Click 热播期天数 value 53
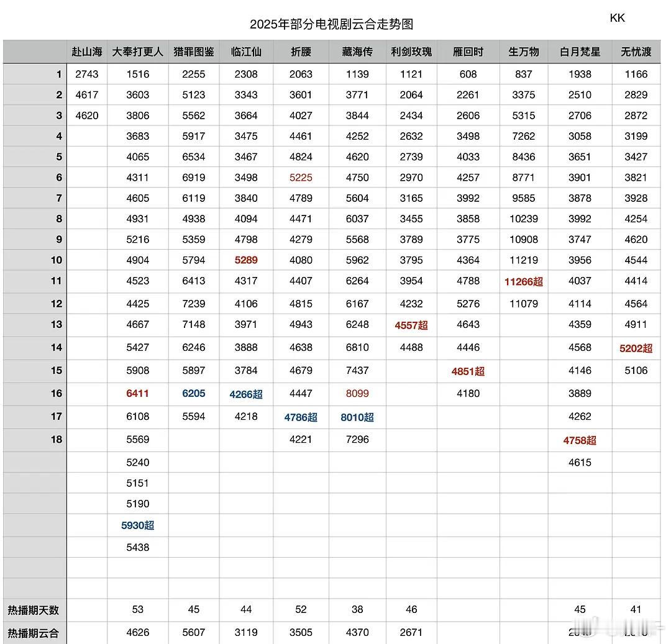 point(137,609)
